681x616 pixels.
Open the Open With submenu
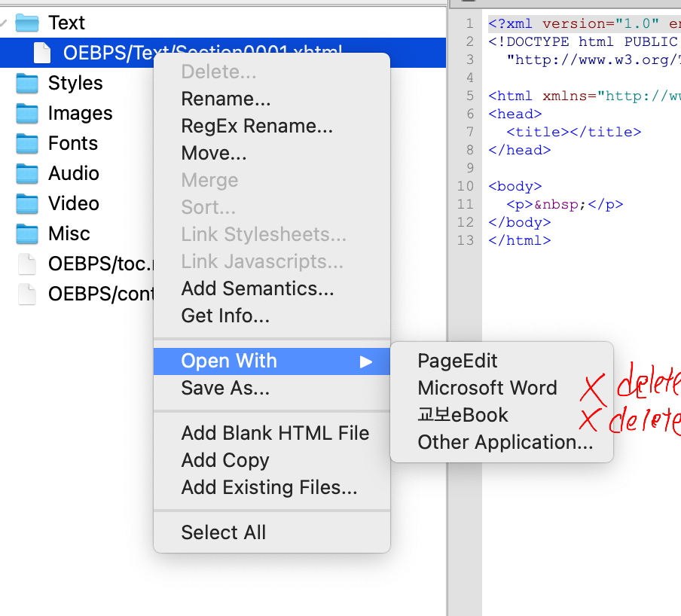229,361
